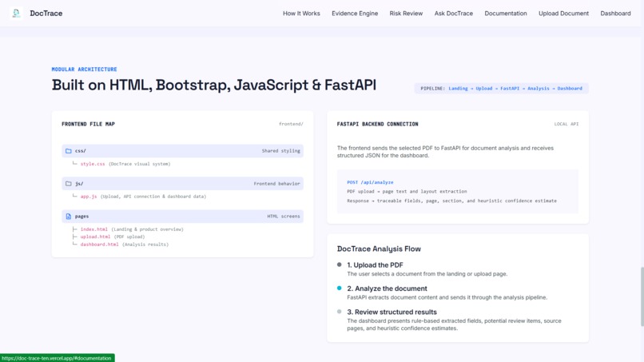
Task: Click DocTrace Analysis Flow heading
Action: click(379, 249)
